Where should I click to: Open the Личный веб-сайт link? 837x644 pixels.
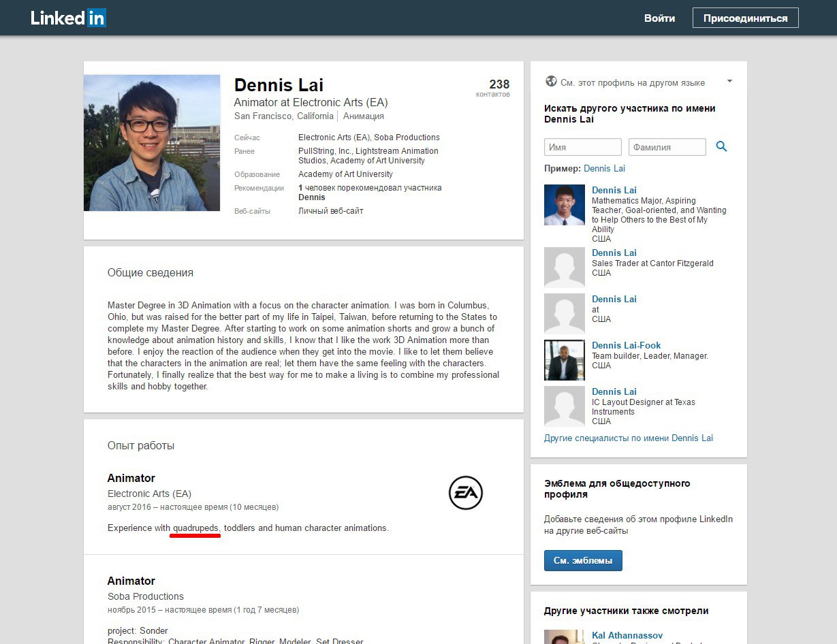click(330, 211)
